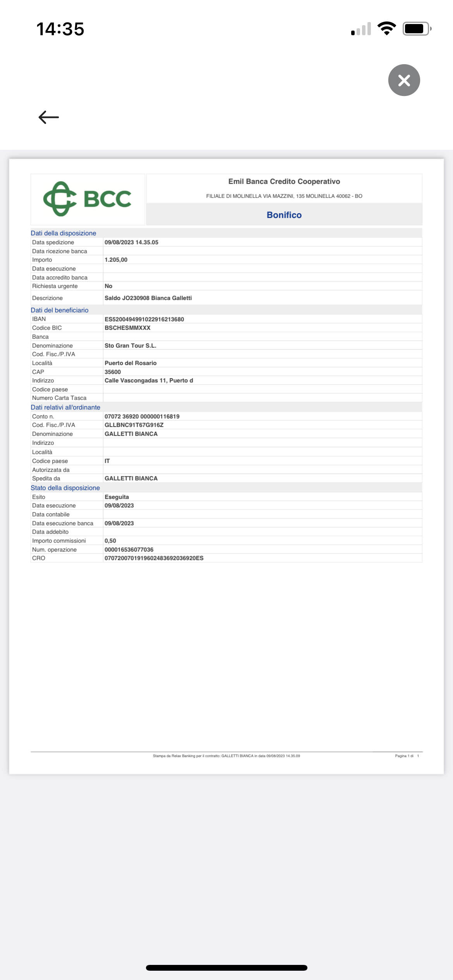Close the document with the X button
The width and height of the screenshot is (453, 980).
coord(404,80)
